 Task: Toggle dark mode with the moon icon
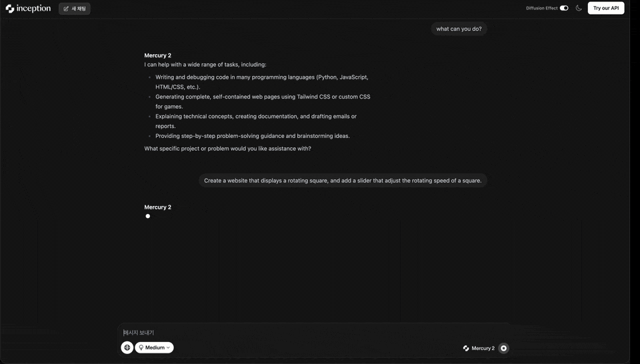pyautogui.click(x=579, y=8)
